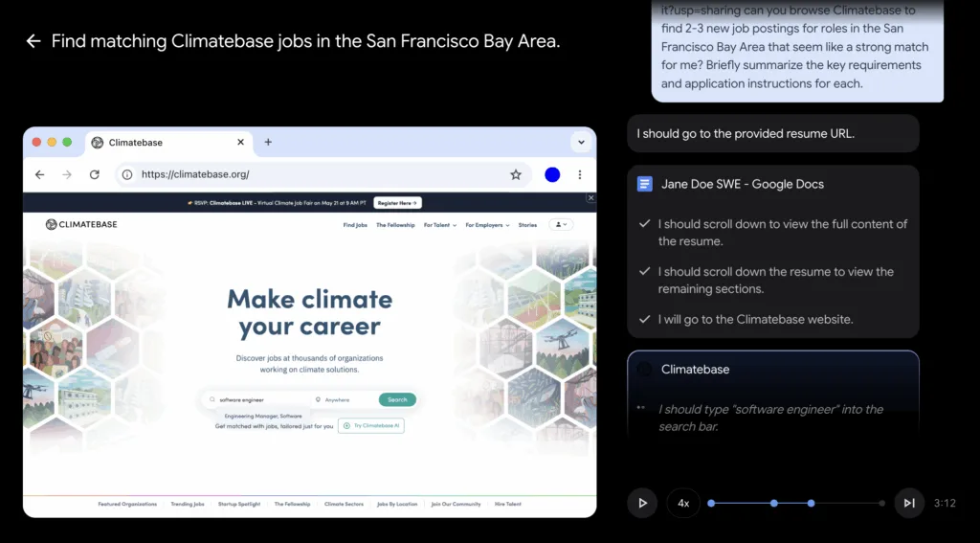Click the site info icon in address bar
980x543 pixels.
tap(127, 174)
